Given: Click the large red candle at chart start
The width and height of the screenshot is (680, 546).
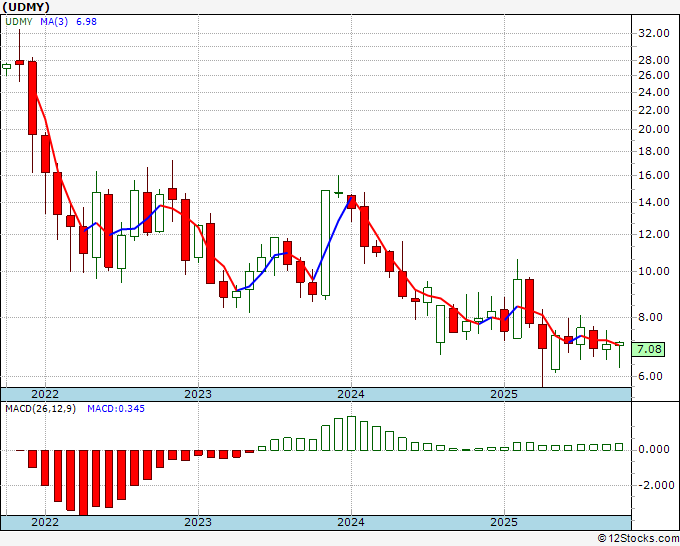Looking at the screenshot, I should [x=33, y=98].
